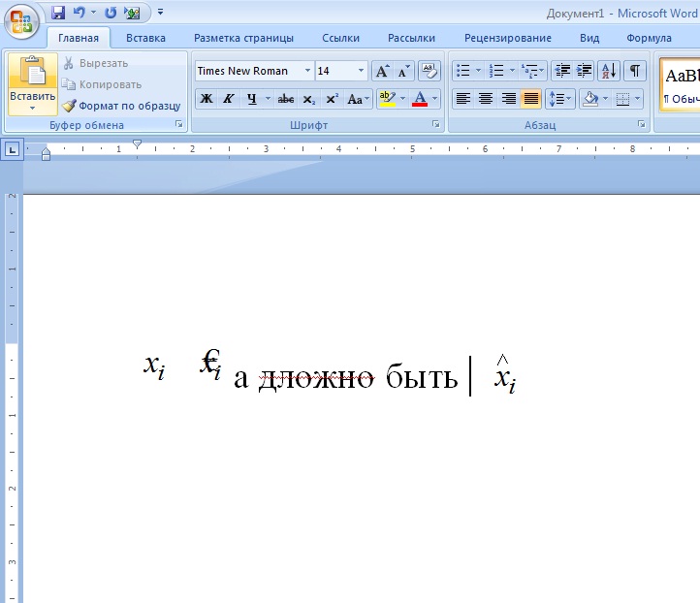Switch to the Вставка tab
The image size is (700, 603).
click(145, 38)
